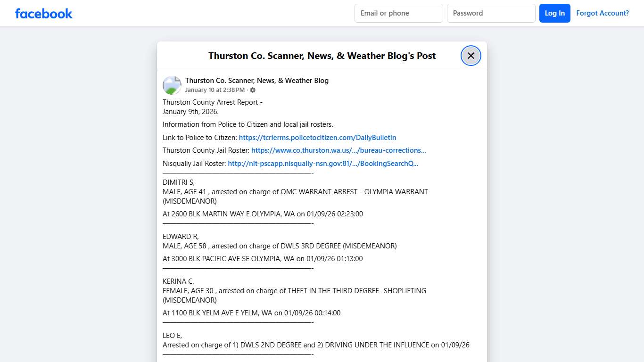Open the Thurston County Jail Roster link
The image size is (644, 362).
(338, 150)
